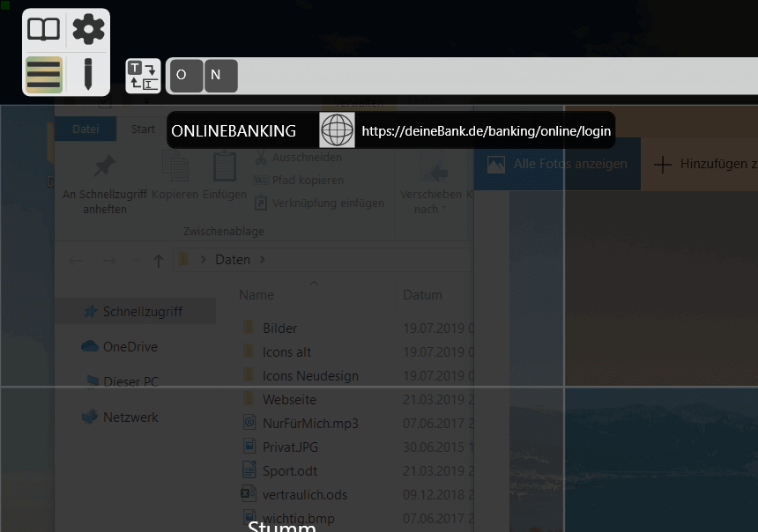Click the Kopieren icon in Explorer ribbon
Screen dimensions: 758x532
pyautogui.click(x=175, y=166)
